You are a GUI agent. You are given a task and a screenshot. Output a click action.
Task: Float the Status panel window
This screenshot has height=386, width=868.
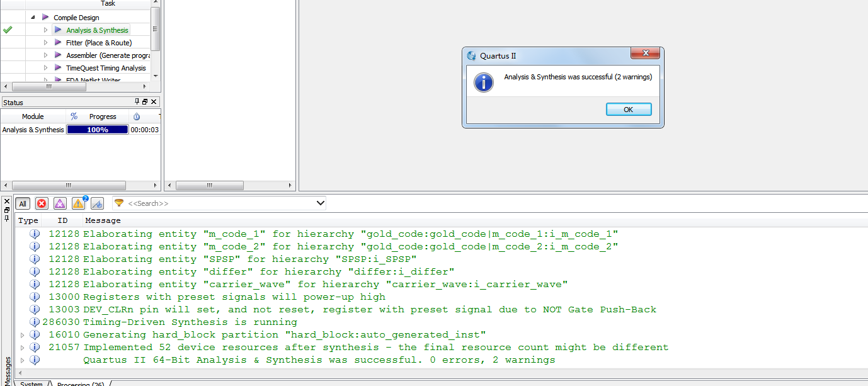coord(145,102)
